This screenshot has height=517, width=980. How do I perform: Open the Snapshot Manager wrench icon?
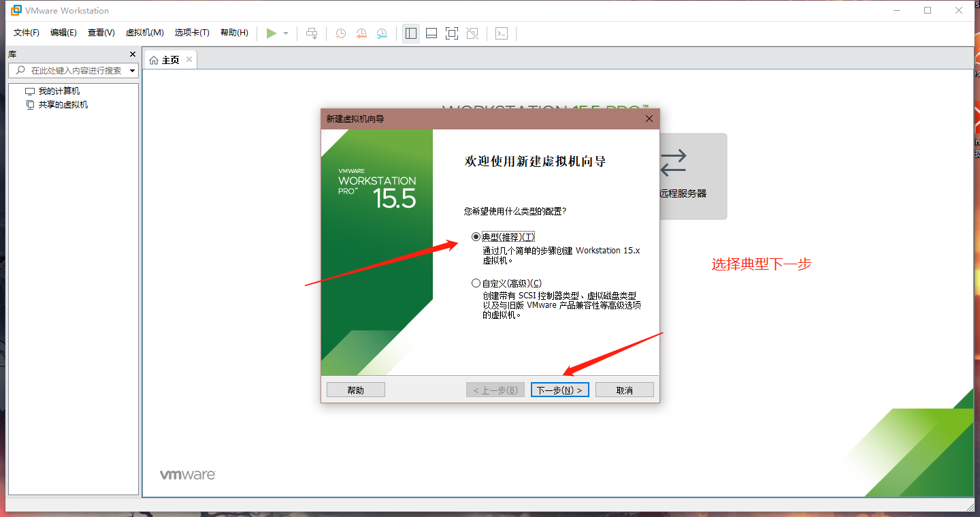point(382,33)
